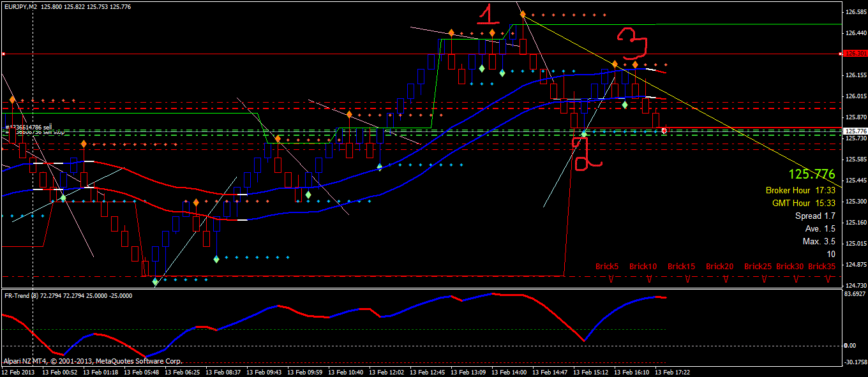Screen dimensions: 868x377
Task: Click 124.730 on the price scale
Action: pos(855,286)
